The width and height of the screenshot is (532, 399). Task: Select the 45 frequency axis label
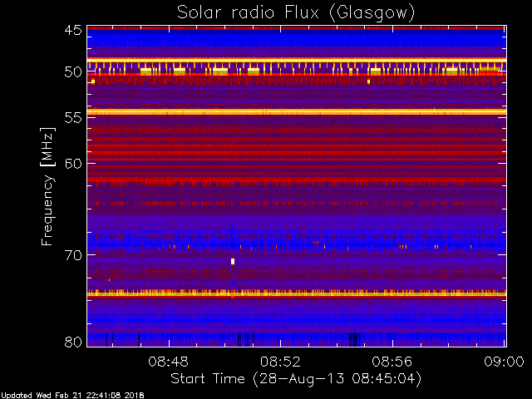(73, 30)
